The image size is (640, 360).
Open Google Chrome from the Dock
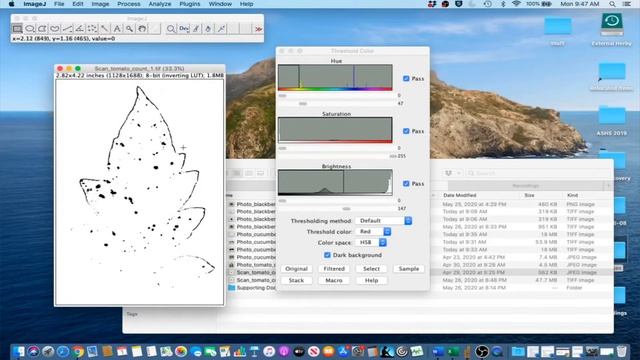pos(78,351)
